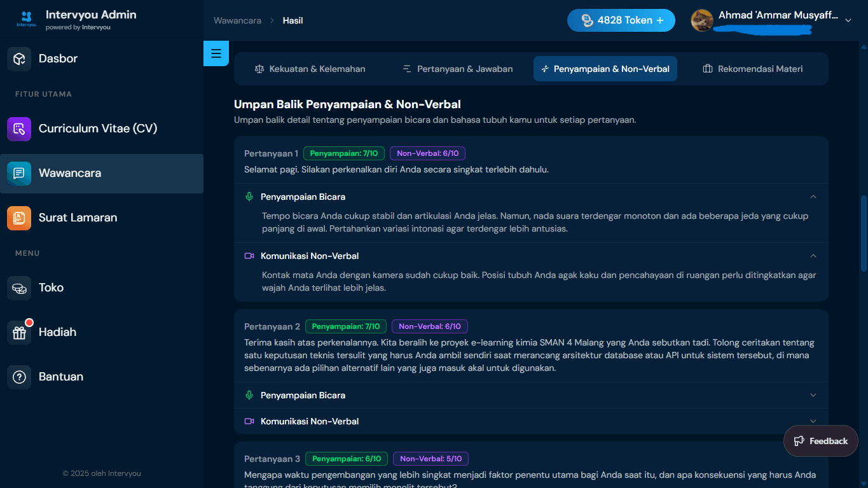Image resolution: width=868 pixels, height=488 pixels.
Task: Click the book icon of Rekomendasi Materi
Action: click(707, 69)
